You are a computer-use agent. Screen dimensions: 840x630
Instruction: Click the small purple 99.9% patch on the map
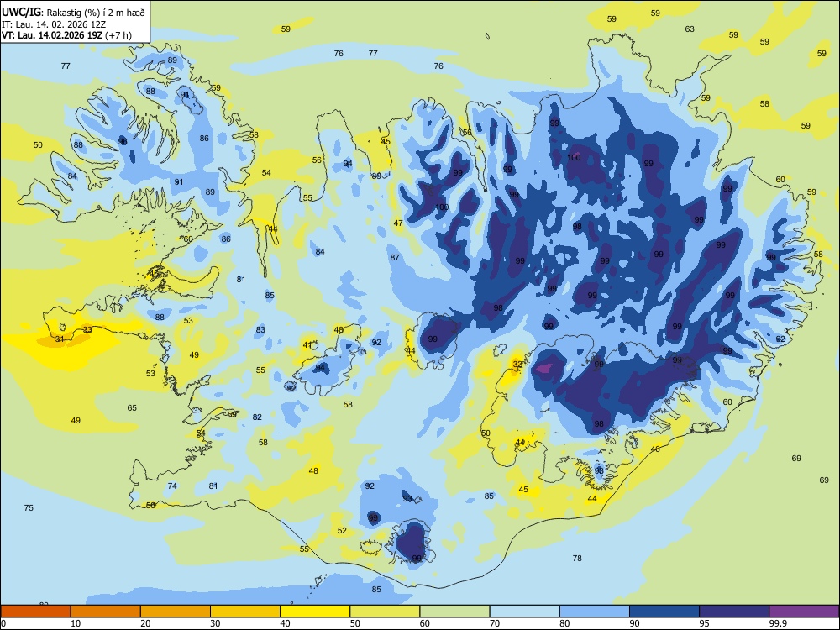pyautogui.click(x=543, y=368)
